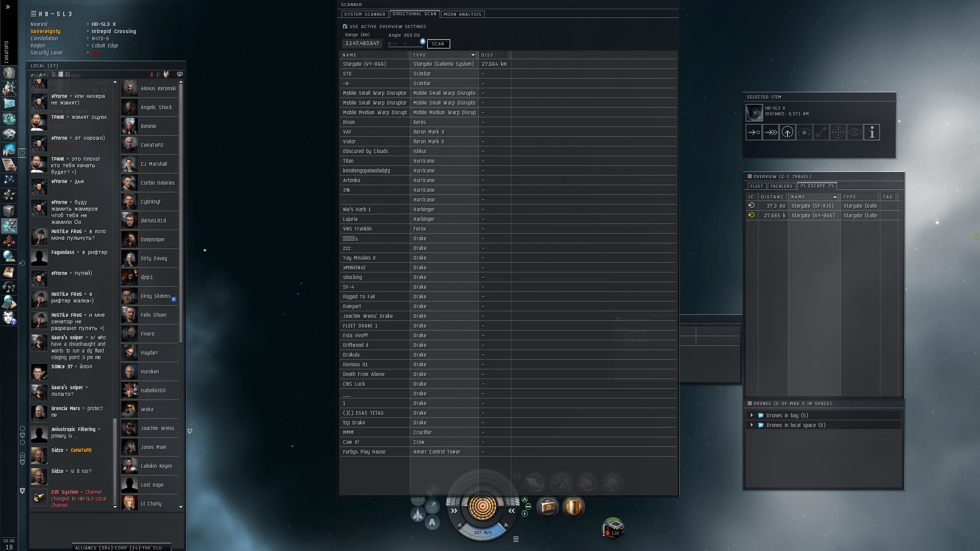Switch to the System Scanner tab
This screenshot has height=551, width=980.
[x=364, y=14]
